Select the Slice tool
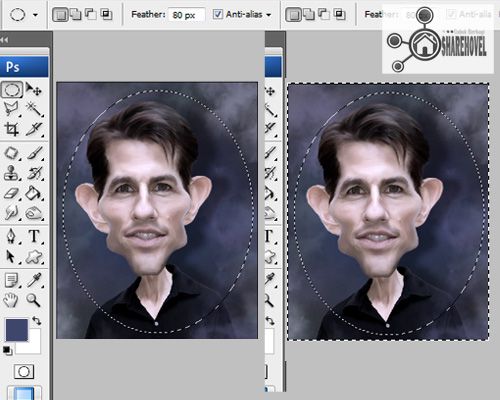 (x=35, y=129)
